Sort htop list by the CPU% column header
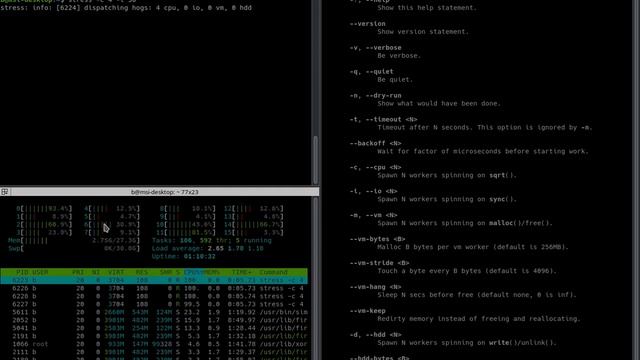The width and height of the screenshot is (640, 360). (192, 272)
